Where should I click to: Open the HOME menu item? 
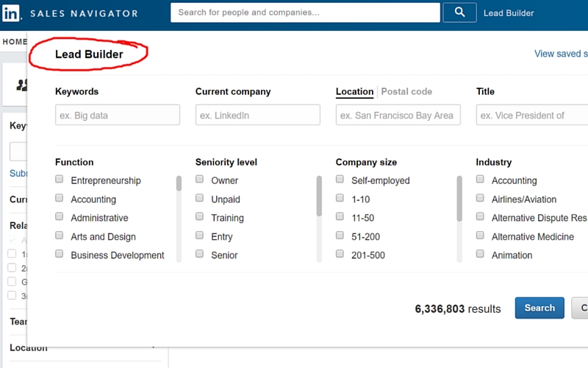15,42
